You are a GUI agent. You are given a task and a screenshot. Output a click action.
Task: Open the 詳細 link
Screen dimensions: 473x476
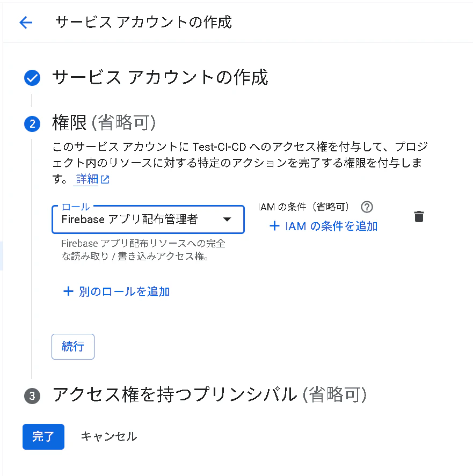[x=87, y=179]
